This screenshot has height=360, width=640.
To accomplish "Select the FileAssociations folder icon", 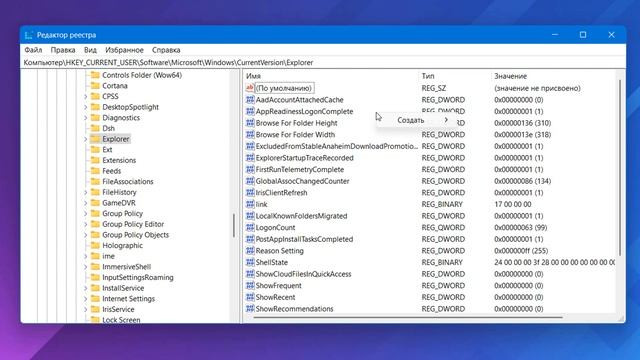I will point(95,181).
